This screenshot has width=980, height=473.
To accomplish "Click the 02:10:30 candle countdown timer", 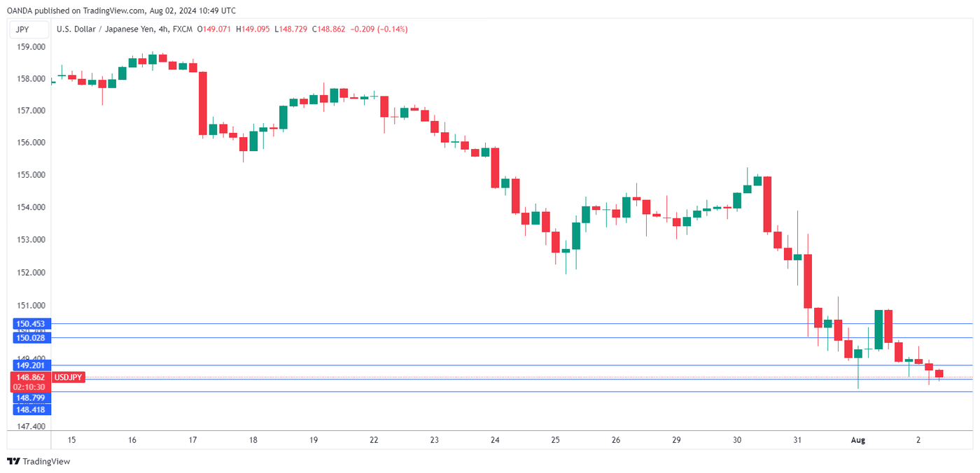I will pyautogui.click(x=31, y=387).
